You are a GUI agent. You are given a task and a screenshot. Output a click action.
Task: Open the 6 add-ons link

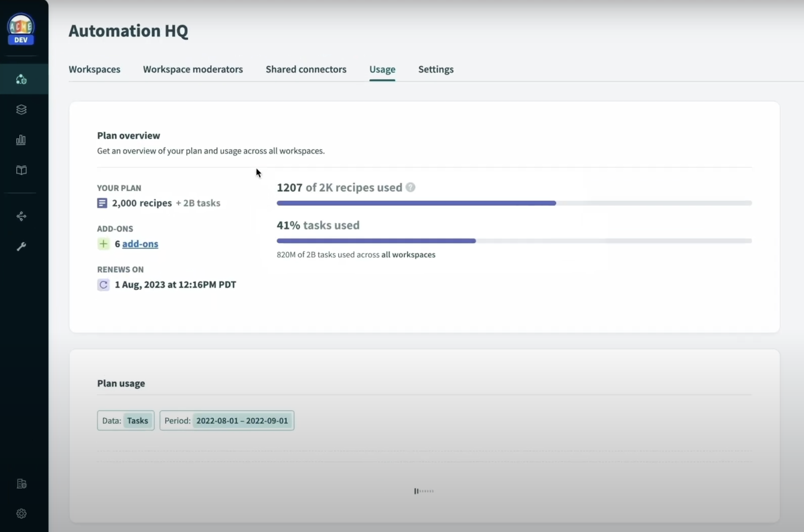[140, 244]
